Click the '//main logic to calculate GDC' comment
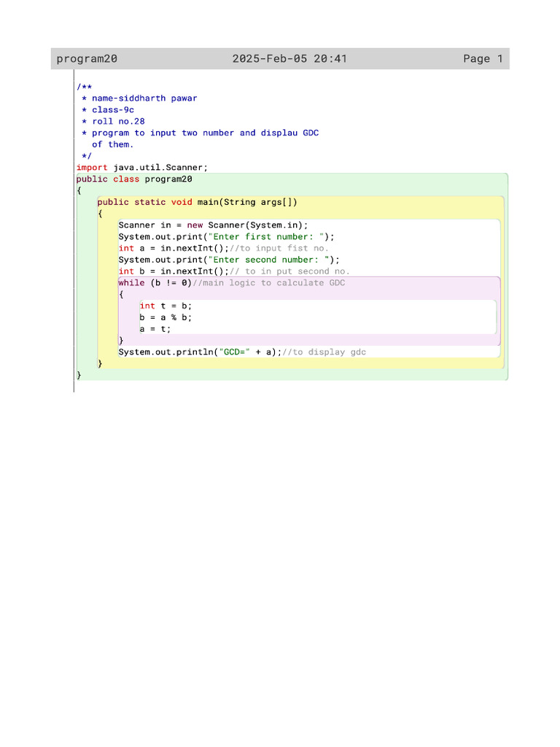Viewport: 560px width, 747px height. click(269, 282)
